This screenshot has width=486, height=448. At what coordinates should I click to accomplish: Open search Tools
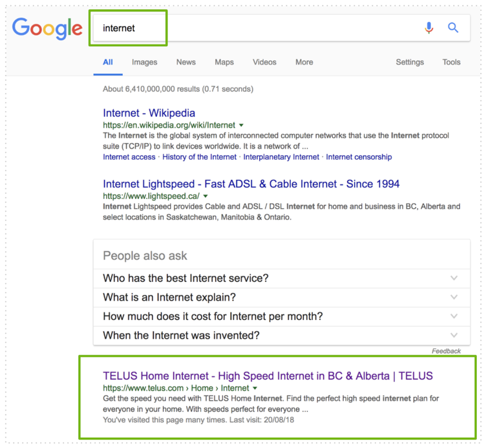(x=451, y=62)
